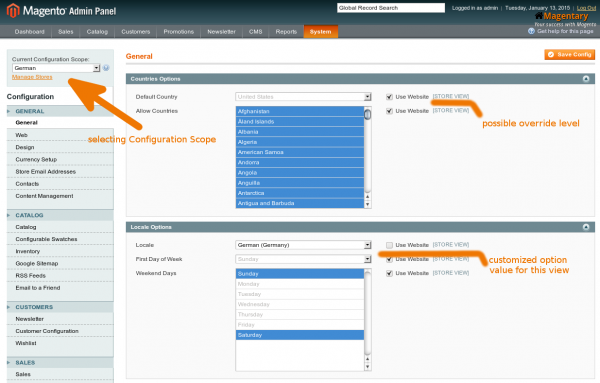The width and height of the screenshot is (600, 383).
Task: Click Allow Countries list scrollbar thumb
Action: point(367,114)
